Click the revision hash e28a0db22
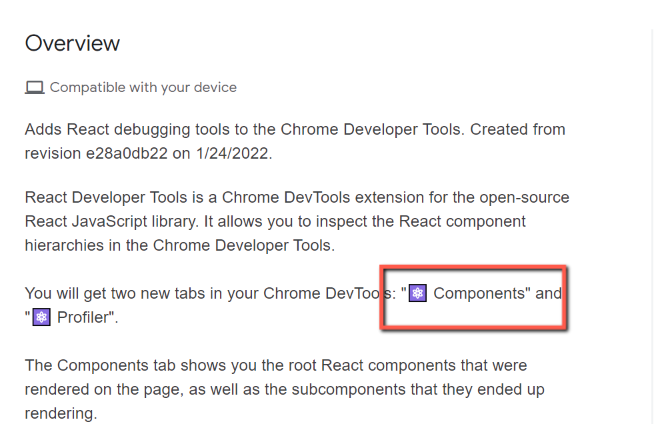The width and height of the screenshot is (670, 424). click(127, 153)
